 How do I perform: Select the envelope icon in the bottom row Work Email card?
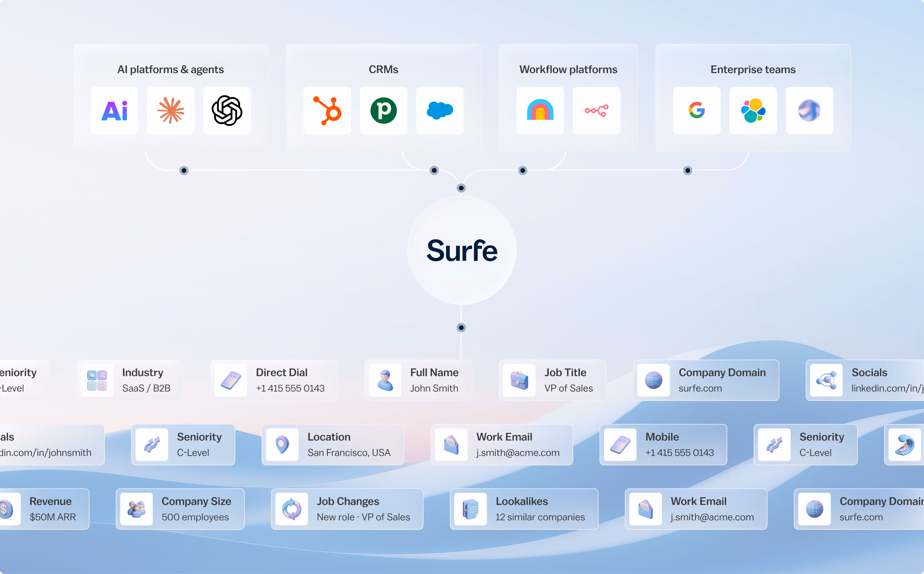[x=645, y=509]
